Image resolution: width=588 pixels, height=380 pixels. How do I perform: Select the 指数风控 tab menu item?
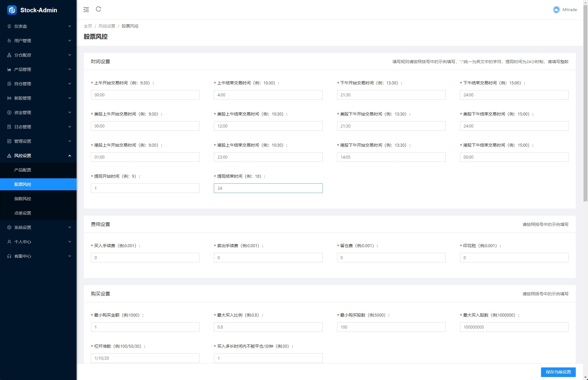click(x=22, y=199)
